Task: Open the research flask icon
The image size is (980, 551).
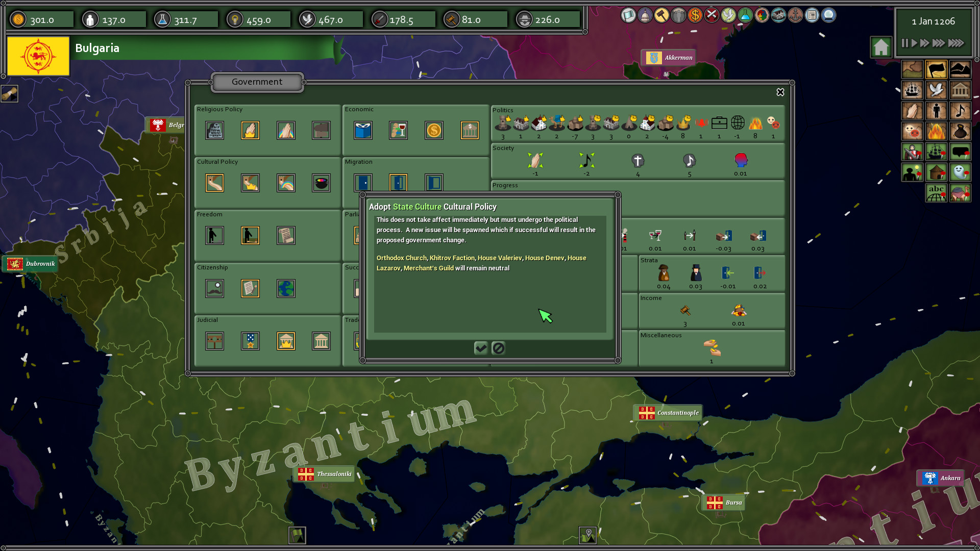Action: pos(744,15)
